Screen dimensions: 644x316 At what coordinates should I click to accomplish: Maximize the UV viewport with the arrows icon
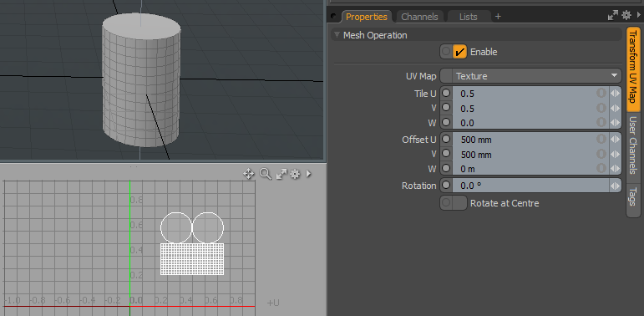[281, 174]
